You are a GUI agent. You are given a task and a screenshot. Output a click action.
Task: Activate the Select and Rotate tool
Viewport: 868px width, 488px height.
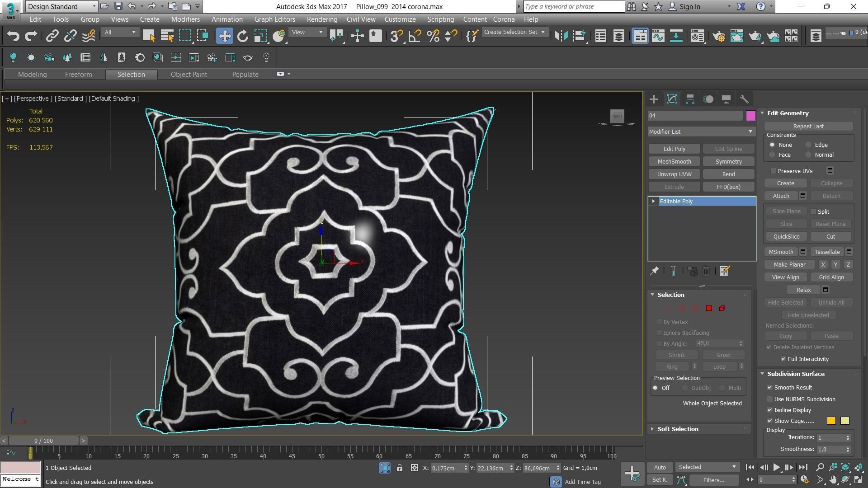(x=242, y=36)
